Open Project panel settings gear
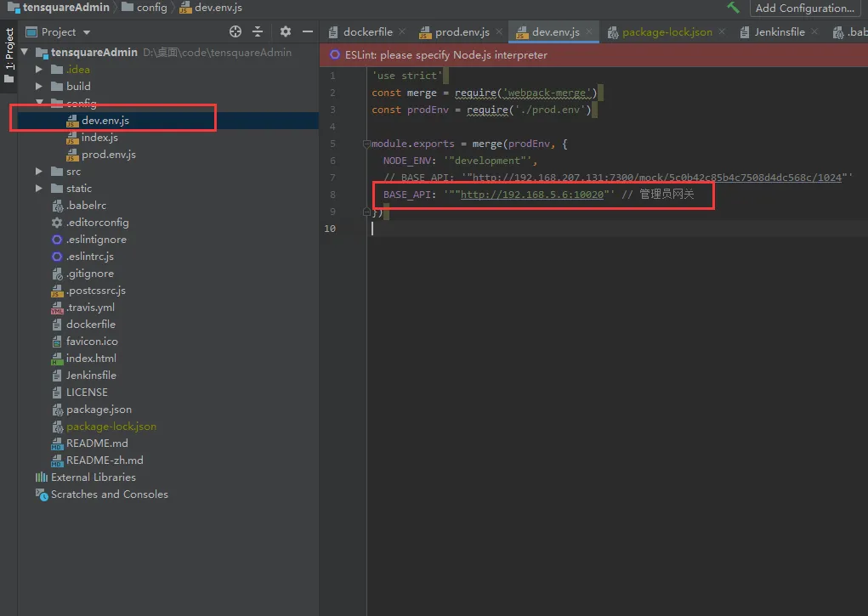 [286, 31]
